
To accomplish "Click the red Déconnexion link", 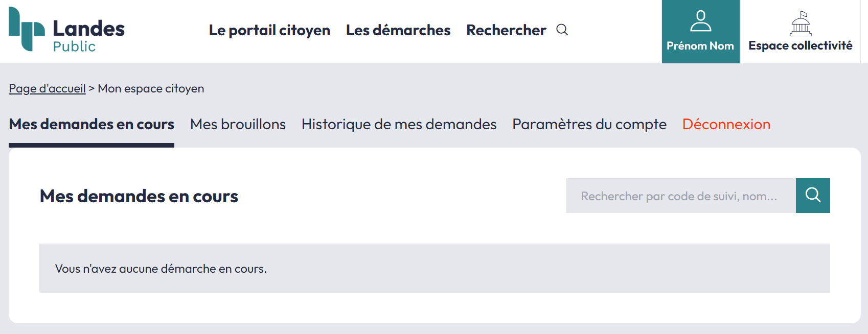I will [x=726, y=124].
